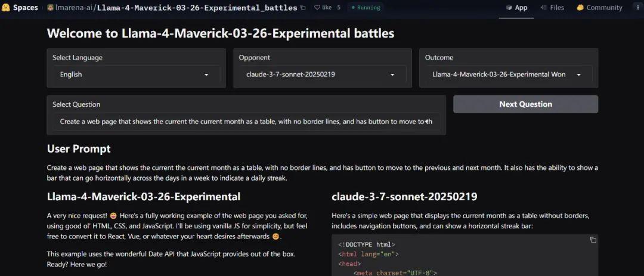644x276 pixels.
Task: Click the <head> code line
Action: 349,263
